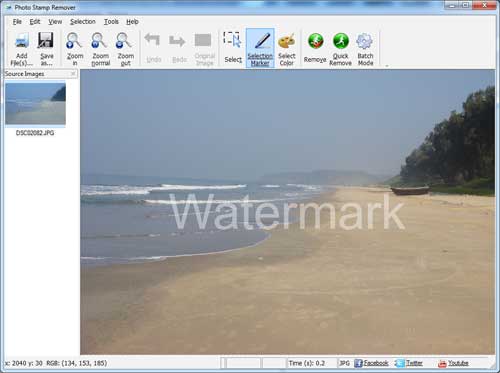Open the Selection menu

pos(83,22)
